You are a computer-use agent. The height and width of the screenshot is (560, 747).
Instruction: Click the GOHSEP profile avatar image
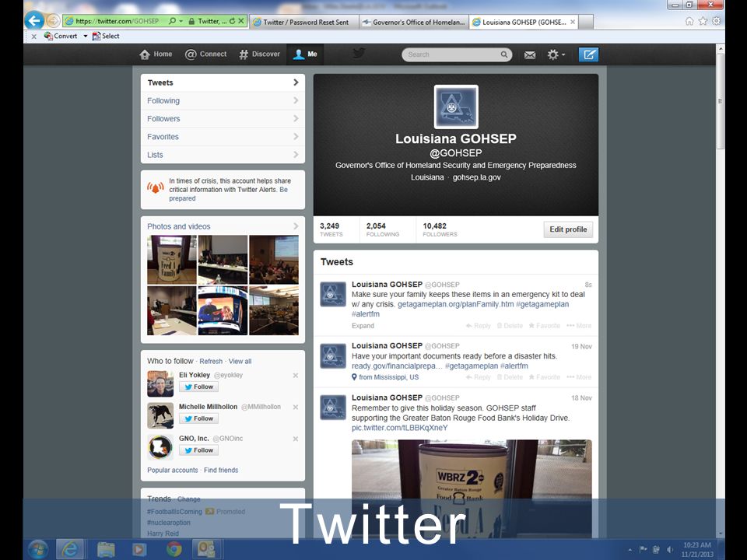(x=456, y=107)
